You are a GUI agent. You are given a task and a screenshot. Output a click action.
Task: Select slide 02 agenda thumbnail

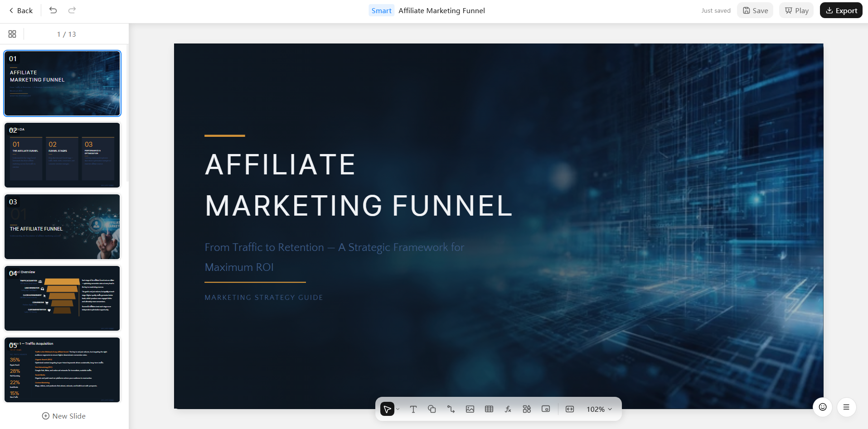click(62, 155)
